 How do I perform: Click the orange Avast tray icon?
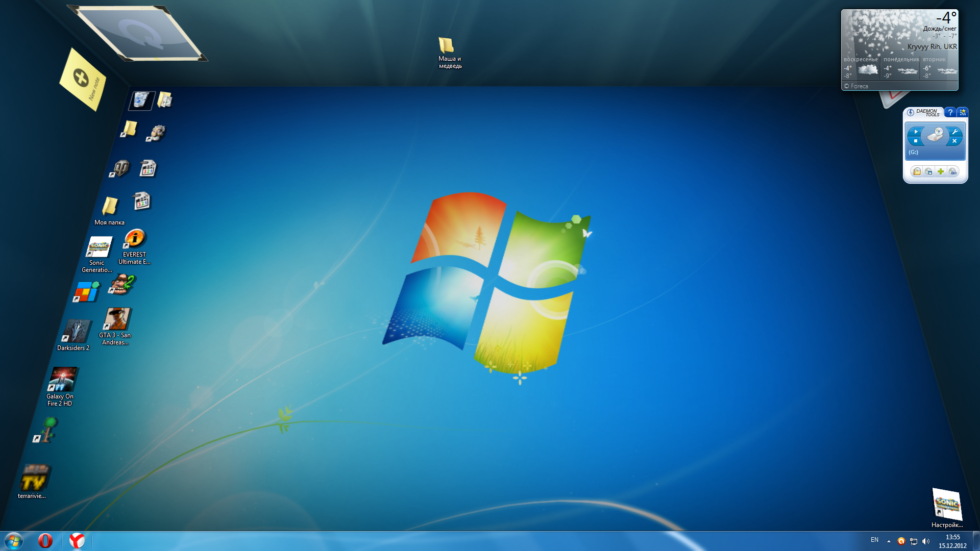pos(901,541)
